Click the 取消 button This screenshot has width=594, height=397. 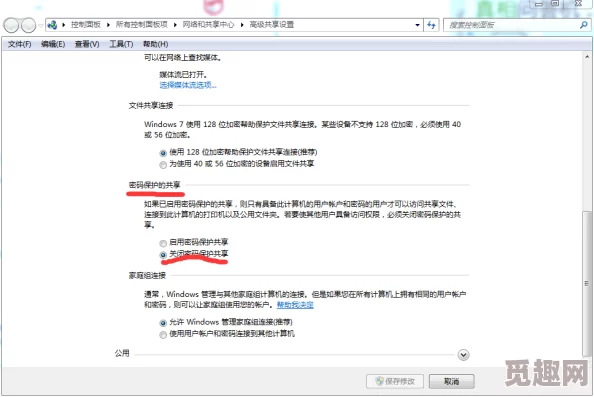451,381
